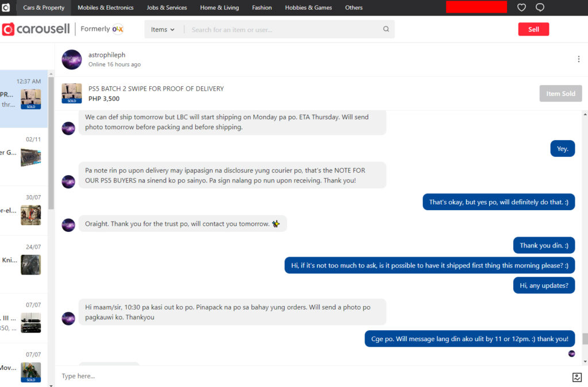This screenshot has height=387, width=588.
Task: Open the three-dot chat options menu
Action: [x=579, y=59]
